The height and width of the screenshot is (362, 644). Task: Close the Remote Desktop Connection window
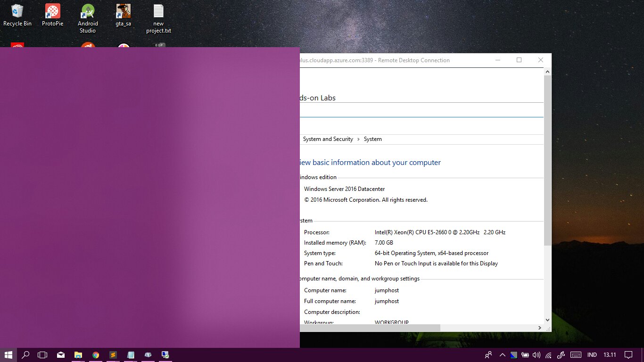pyautogui.click(x=541, y=60)
